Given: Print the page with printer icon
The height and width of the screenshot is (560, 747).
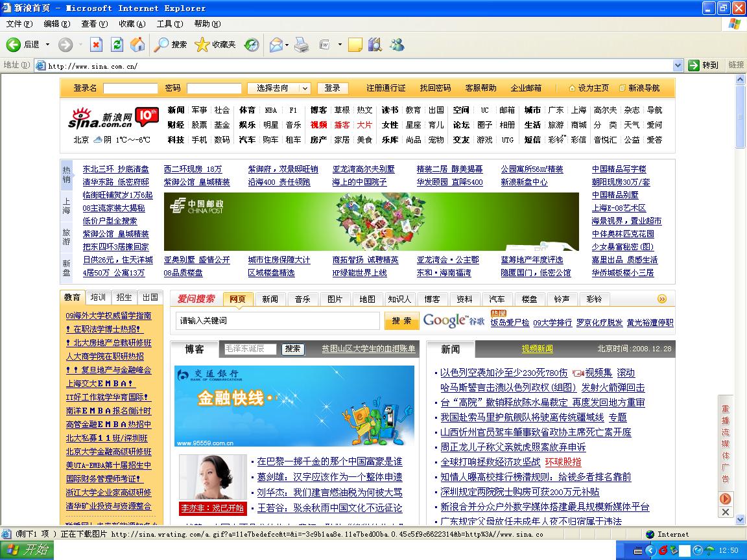Looking at the screenshot, I should coord(301,45).
